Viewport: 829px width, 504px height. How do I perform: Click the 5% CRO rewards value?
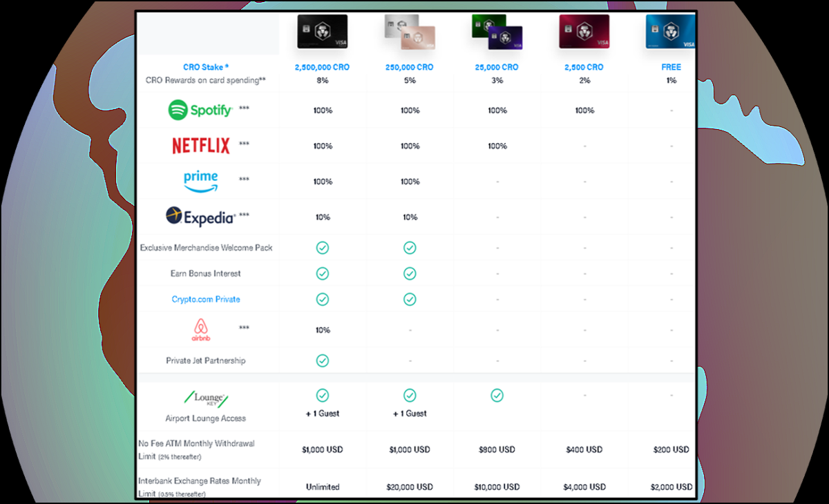click(410, 81)
